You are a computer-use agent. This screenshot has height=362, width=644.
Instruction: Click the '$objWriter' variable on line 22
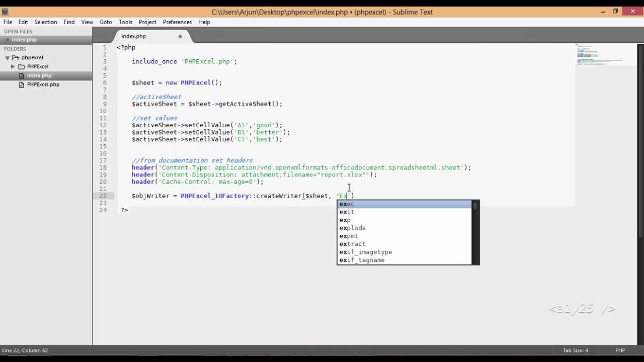(150, 196)
